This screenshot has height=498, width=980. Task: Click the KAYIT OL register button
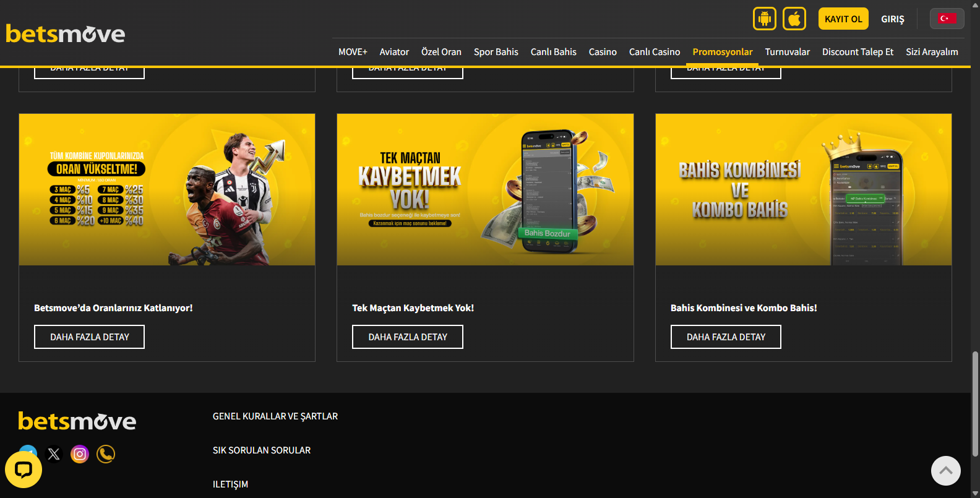(843, 19)
